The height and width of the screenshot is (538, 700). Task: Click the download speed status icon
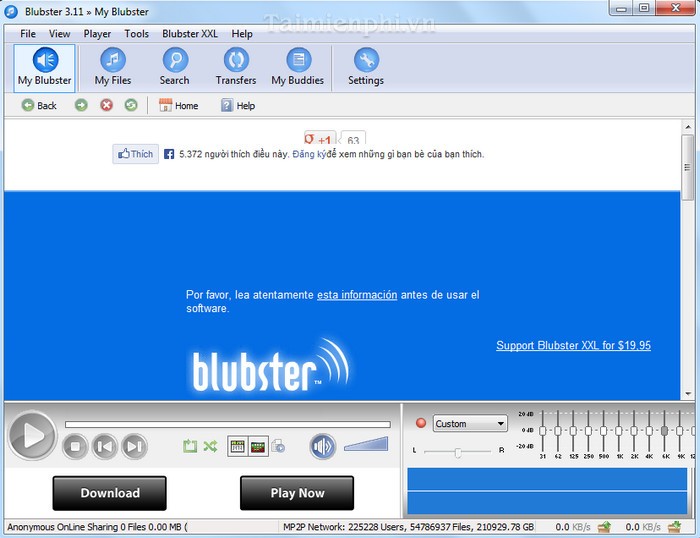[x=675, y=527]
